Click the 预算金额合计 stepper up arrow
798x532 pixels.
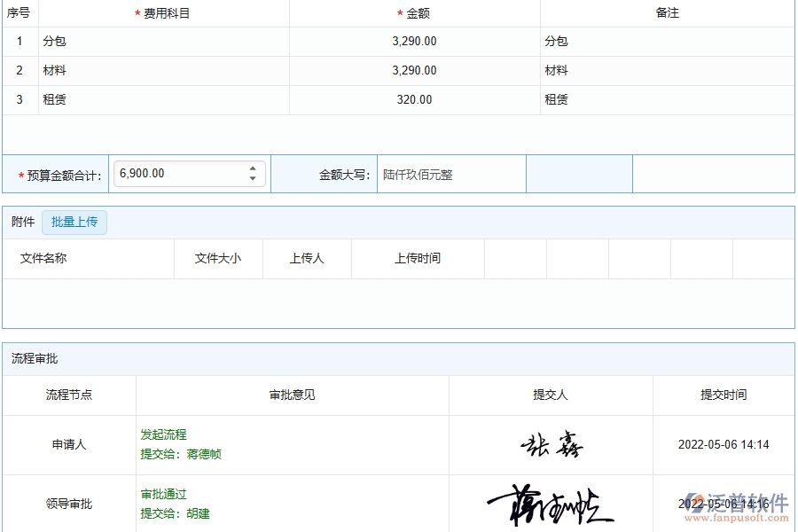(x=251, y=168)
